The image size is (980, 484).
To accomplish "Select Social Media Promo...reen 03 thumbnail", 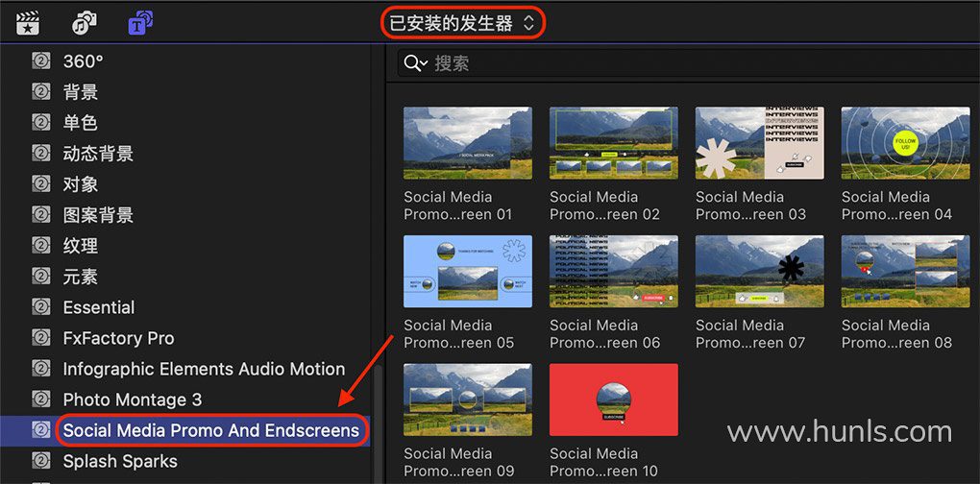I will click(759, 143).
